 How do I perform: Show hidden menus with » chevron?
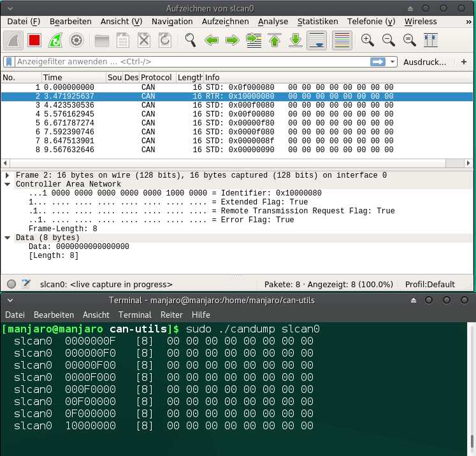coord(469,22)
